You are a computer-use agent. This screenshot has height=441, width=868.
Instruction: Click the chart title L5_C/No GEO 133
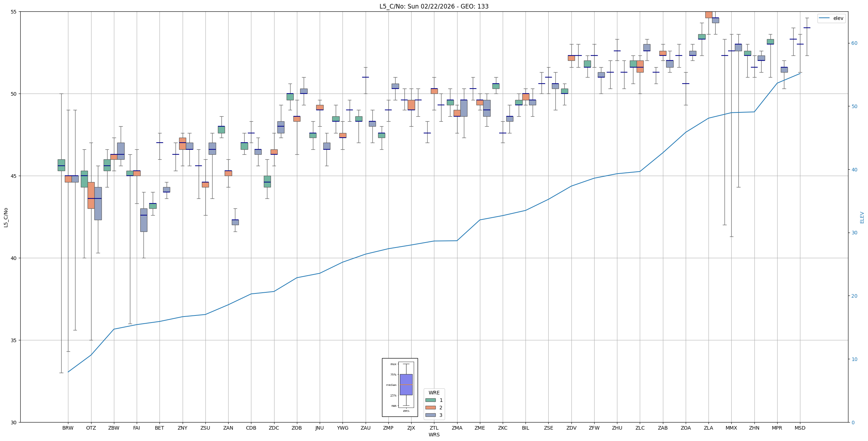tap(434, 6)
